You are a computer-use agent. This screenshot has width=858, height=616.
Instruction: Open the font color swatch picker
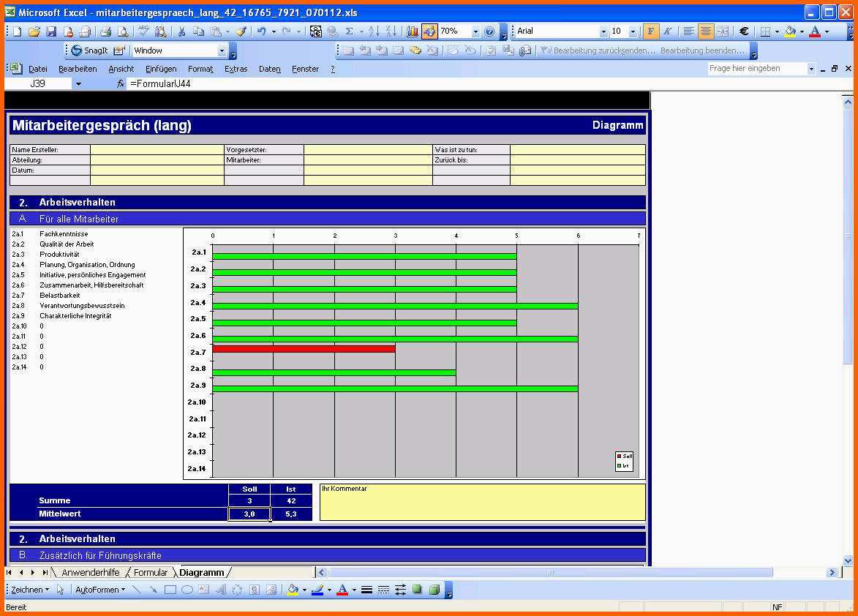(x=826, y=31)
